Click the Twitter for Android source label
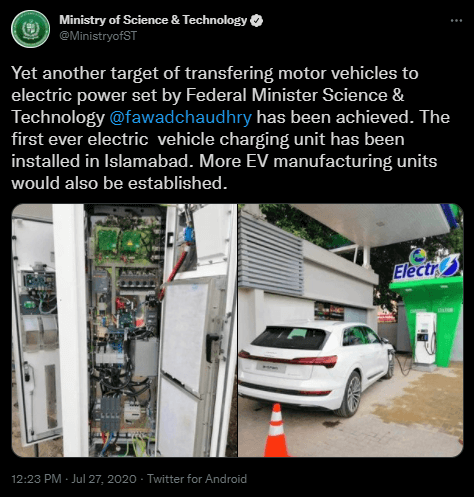 (x=197, y=479)
